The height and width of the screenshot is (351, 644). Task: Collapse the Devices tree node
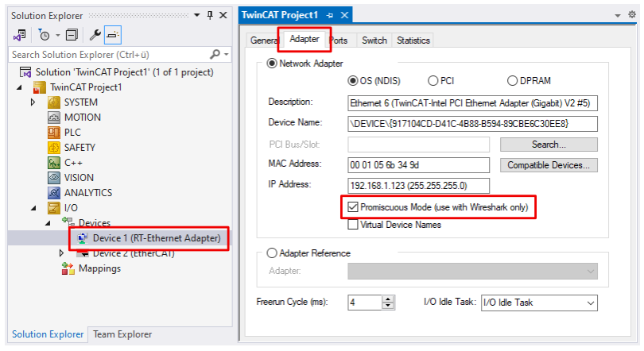pyautogui.click(x=48, y=223)
